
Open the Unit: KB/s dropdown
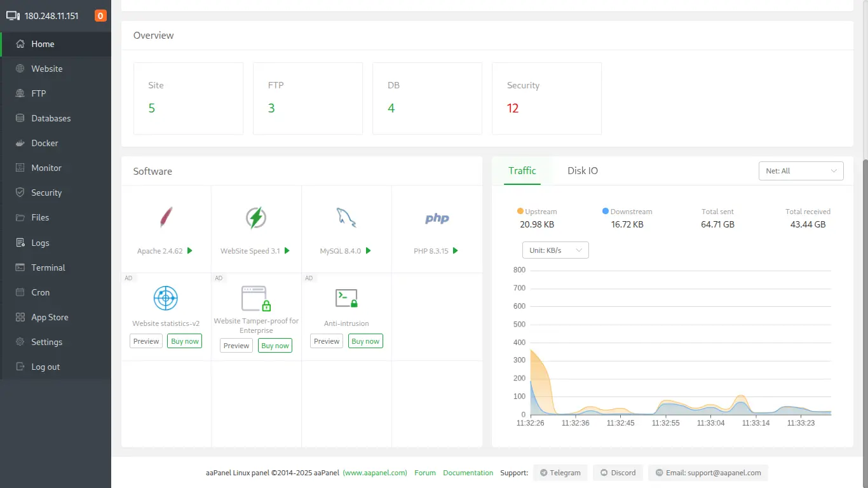point(555,250)
